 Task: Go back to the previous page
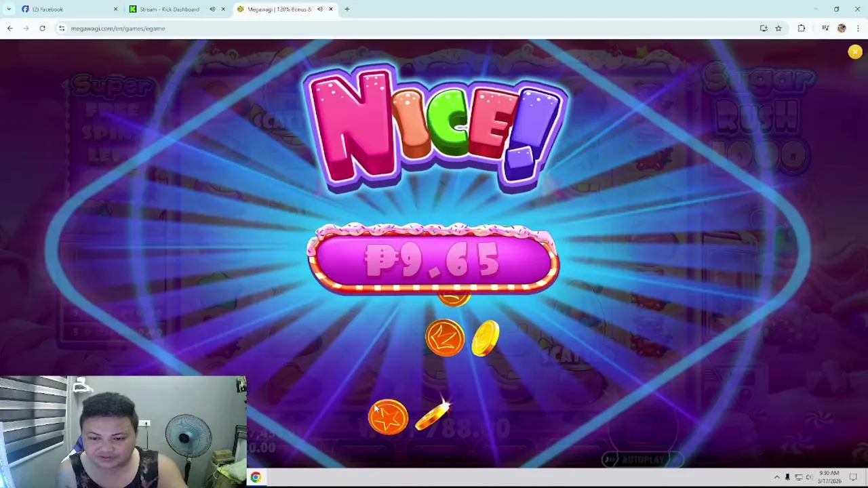click(x=9, y=28)
